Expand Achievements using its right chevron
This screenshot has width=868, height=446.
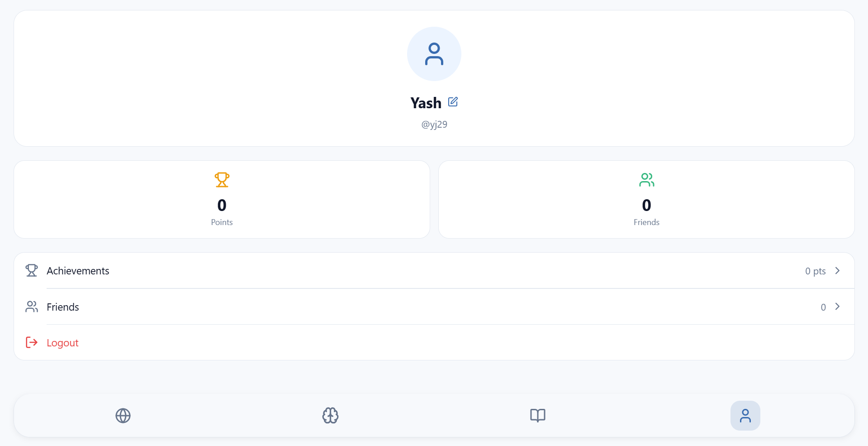[x=837, y=270]
